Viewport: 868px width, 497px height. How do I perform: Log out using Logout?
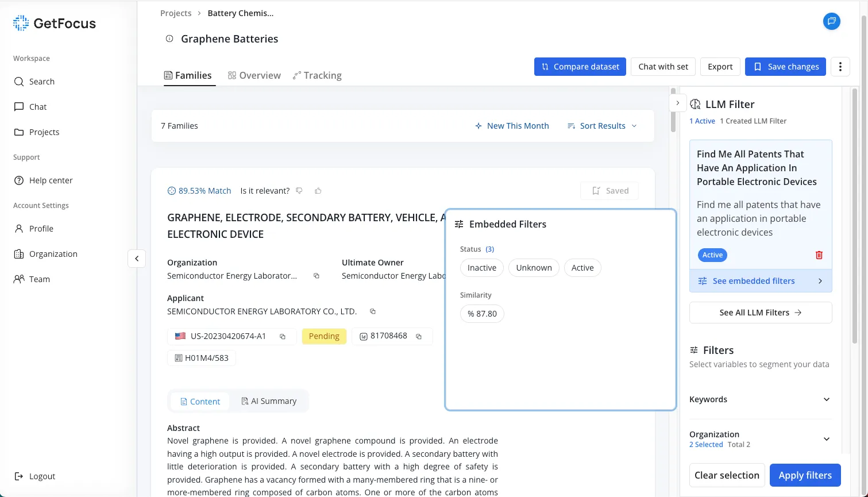[x=34, y=476]
